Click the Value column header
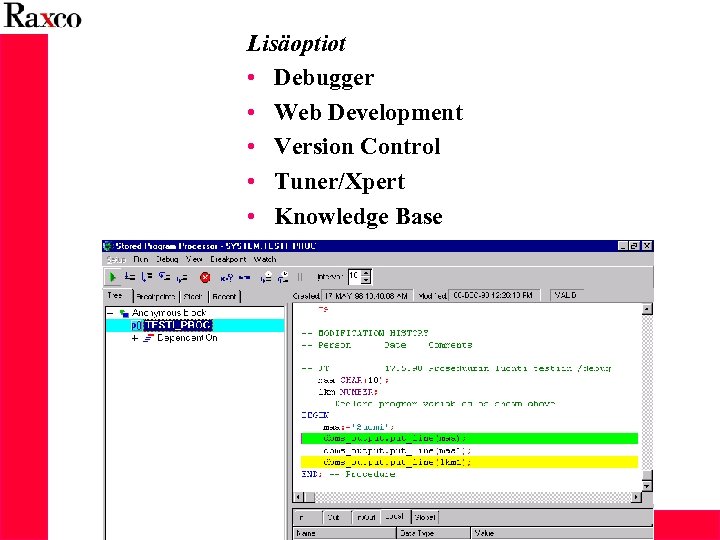Screen dimensions: 720x540 [562, 533]
